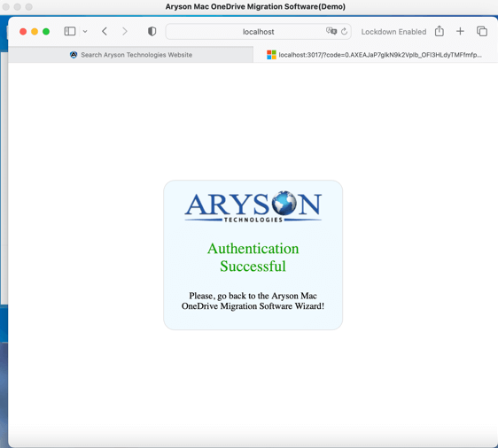The image size is (498, 448).
Task: Open the privacy shield report icon
Action: [152, 31]
